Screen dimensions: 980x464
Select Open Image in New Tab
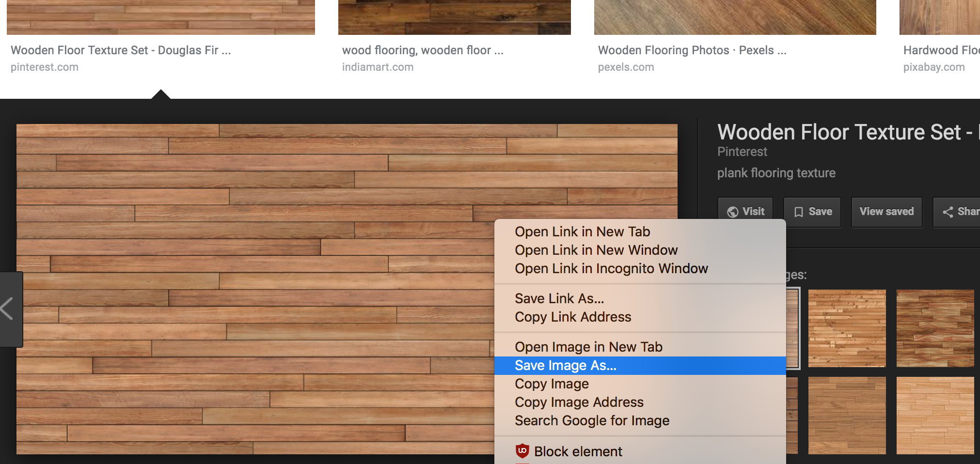(x=640, y=347)
